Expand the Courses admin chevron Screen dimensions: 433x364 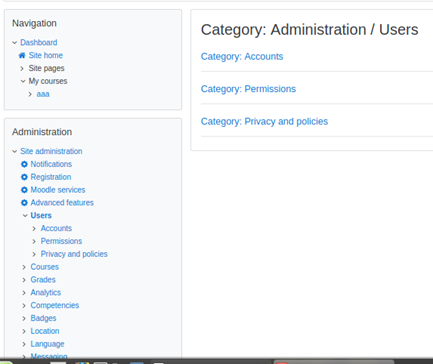coord(24,267)
